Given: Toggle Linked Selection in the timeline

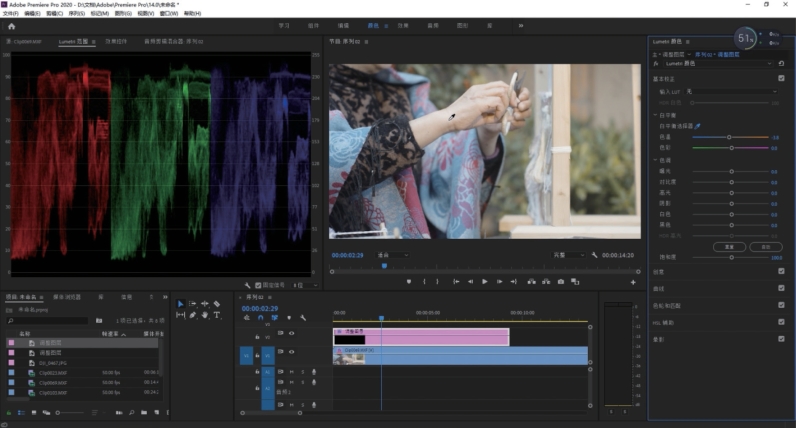Looking at the screenshot, I should click(275, 318).
